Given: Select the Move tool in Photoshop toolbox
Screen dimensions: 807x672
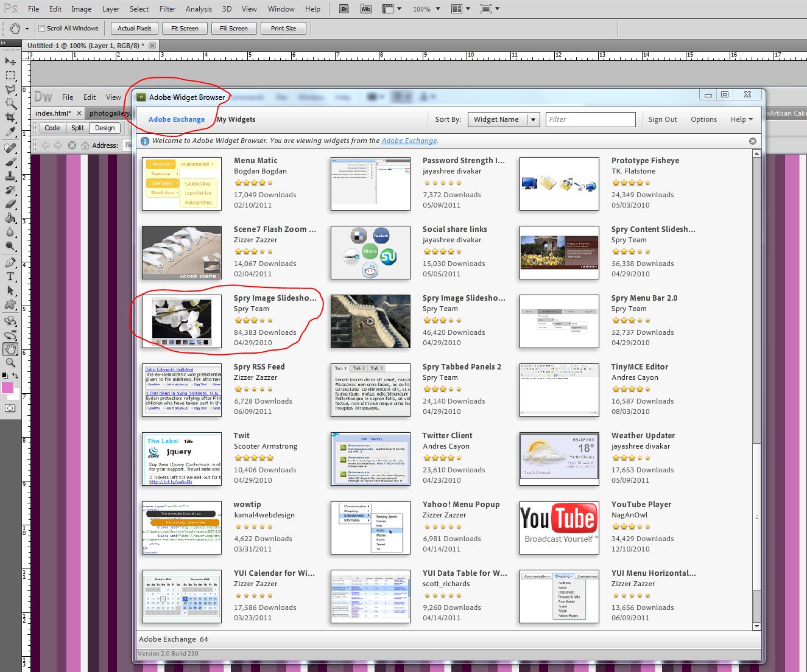Looking at the screenshot, I should (x=10, y=61).
